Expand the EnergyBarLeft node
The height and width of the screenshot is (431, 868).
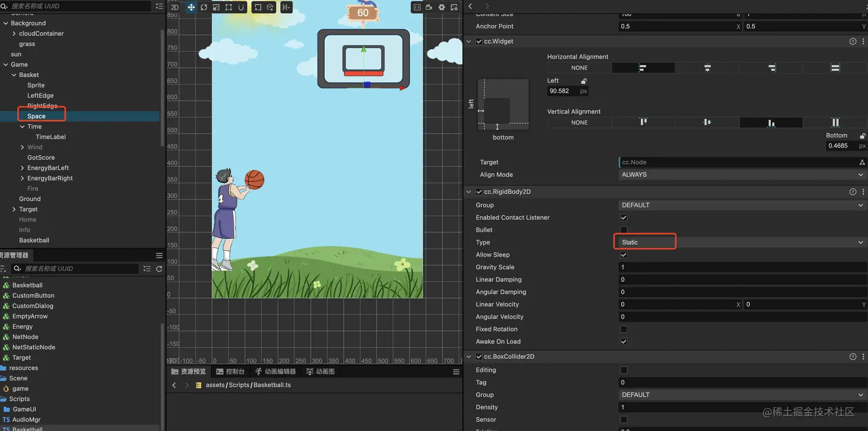click(x=22, y=168)
